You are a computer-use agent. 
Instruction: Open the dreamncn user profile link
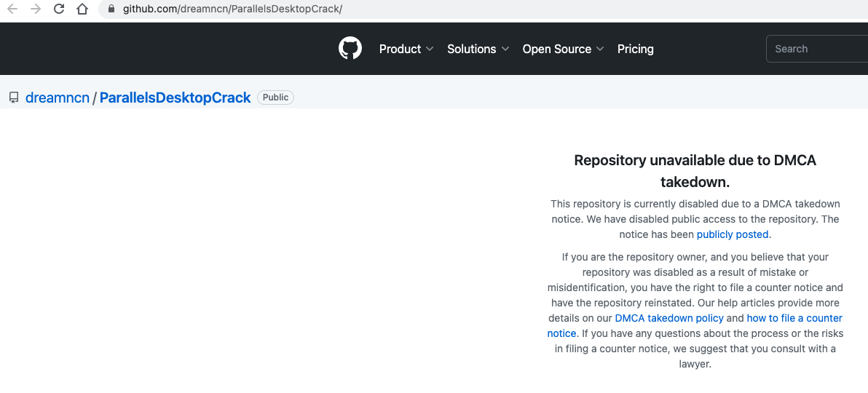click(58, 98)
